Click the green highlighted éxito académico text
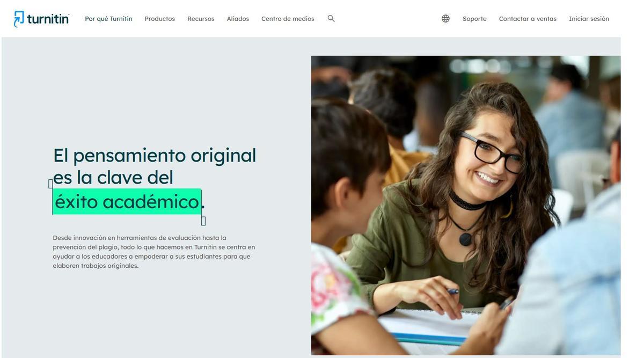This screenshot has width=644, height=358. pos(127,202)
